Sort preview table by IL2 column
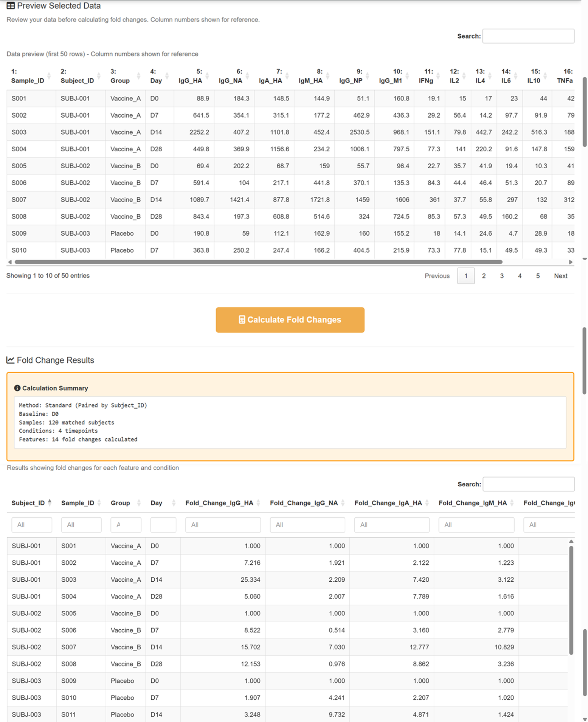Viewport: 588px width, 722px height. pyautogui.click(x=458, y=76)
